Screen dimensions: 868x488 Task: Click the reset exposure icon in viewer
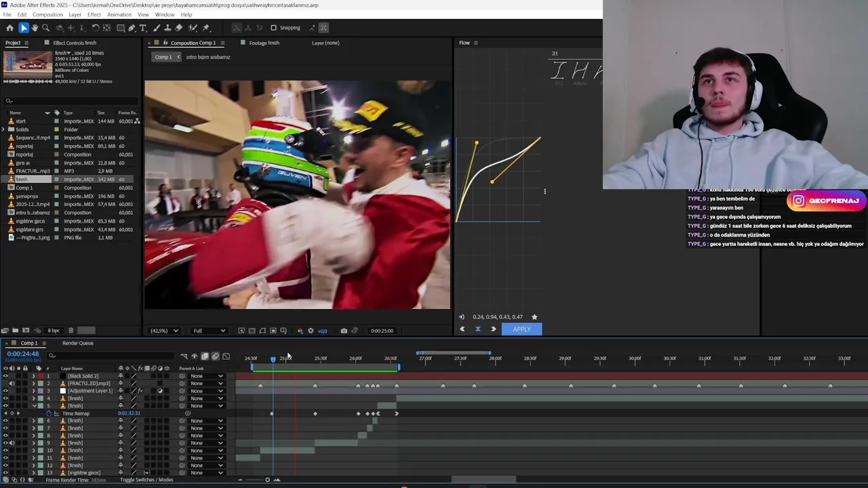coord(311,331)
